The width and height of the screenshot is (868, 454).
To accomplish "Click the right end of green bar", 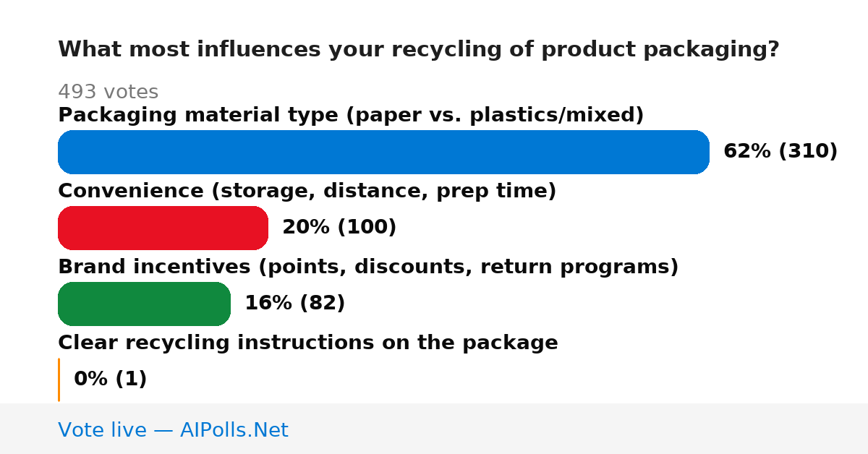I will (x=223, y=304).
